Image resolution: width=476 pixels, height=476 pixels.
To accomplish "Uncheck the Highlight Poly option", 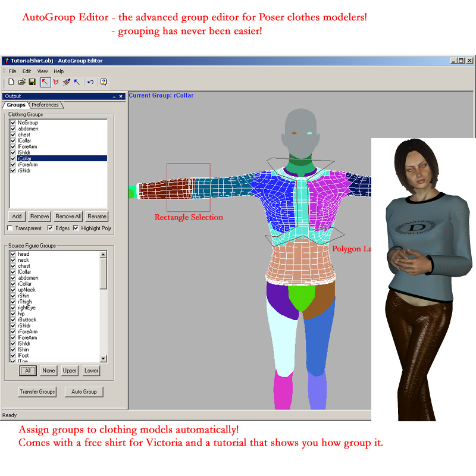I will click(x=76, y=228).
